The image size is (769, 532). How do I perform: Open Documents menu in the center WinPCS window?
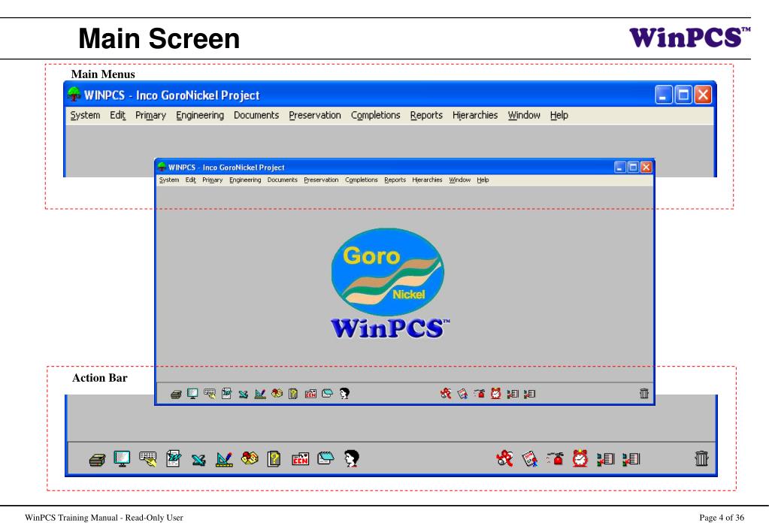(x=283, y=180)
